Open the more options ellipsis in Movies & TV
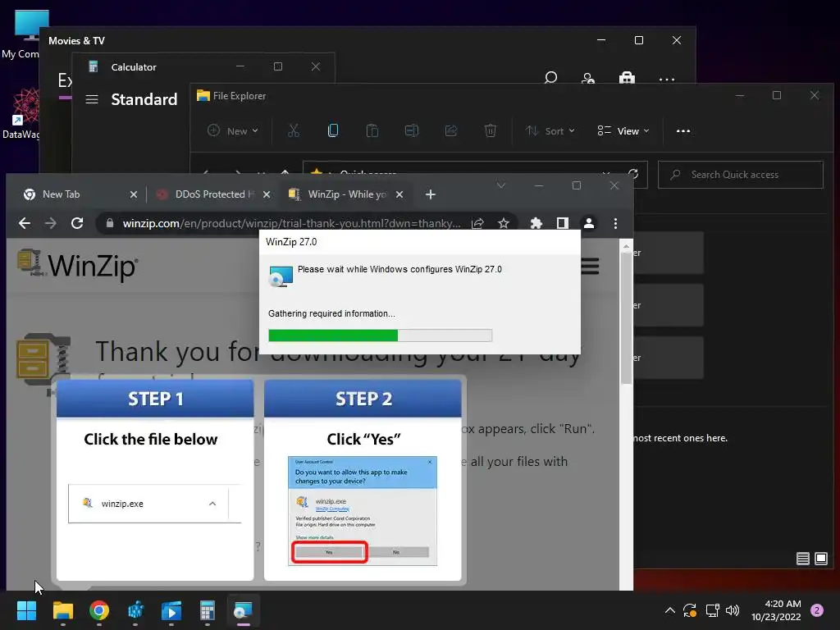The width and height of the screenshot is (840, 630). click(666, 80)
